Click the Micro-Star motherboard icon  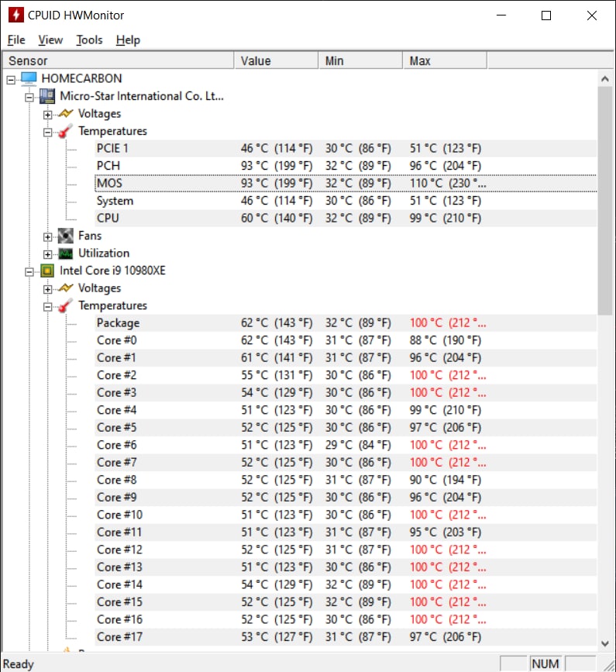point(47,96)
